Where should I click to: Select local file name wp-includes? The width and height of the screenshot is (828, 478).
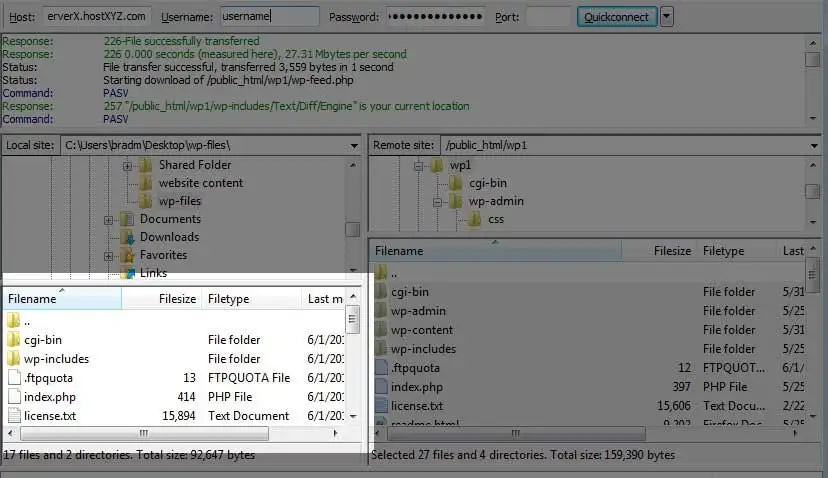click(x=57, y=359)
